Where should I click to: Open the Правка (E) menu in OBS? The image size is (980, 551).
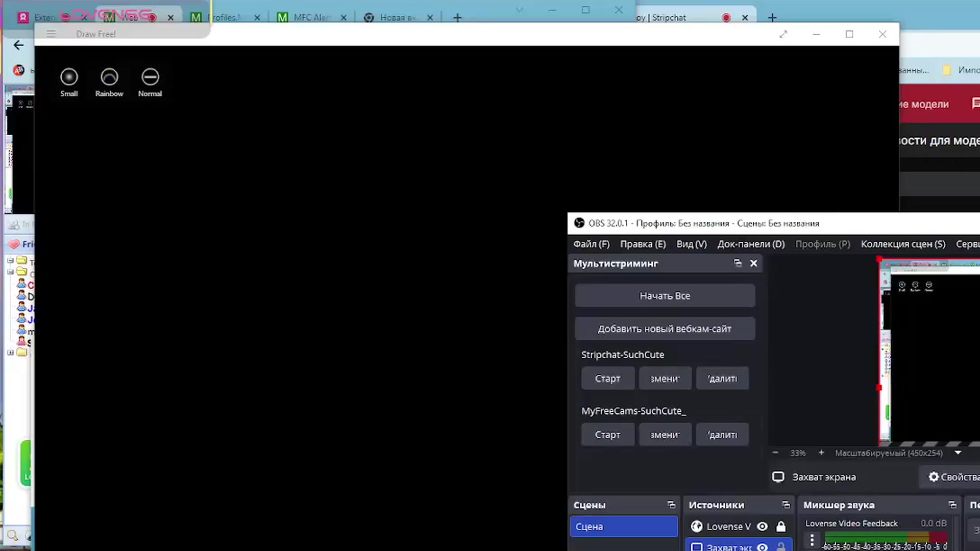[643, 244]
